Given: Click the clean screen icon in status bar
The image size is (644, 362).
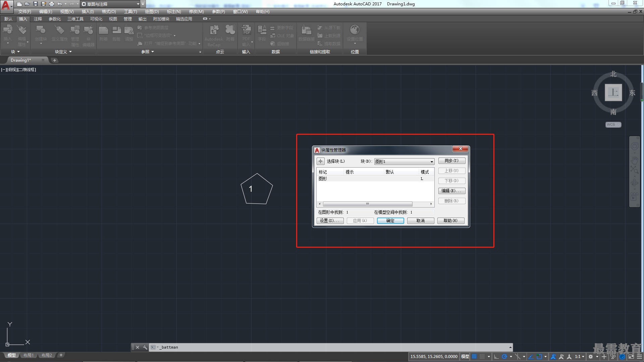Looking at the screenshot, I should (631, 357).
